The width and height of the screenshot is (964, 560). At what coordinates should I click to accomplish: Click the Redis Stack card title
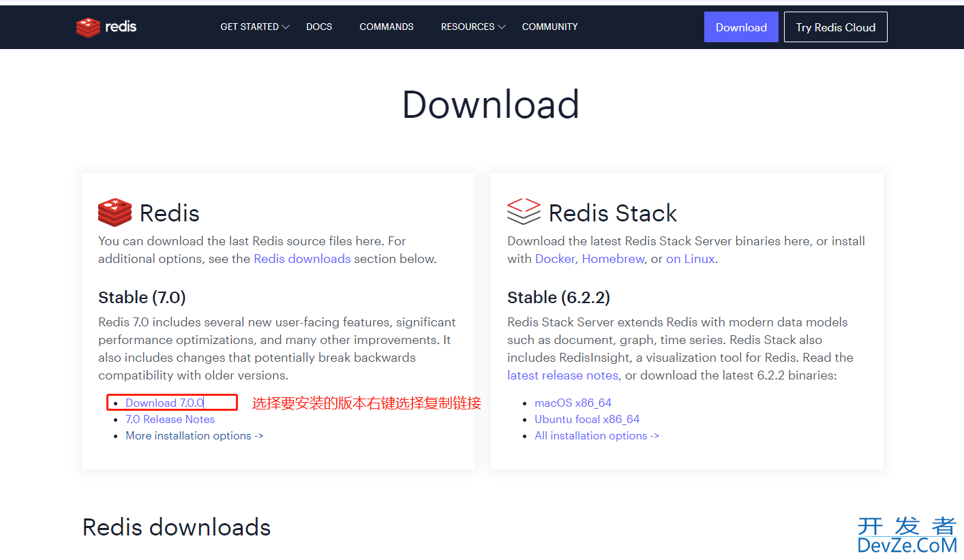613,213
